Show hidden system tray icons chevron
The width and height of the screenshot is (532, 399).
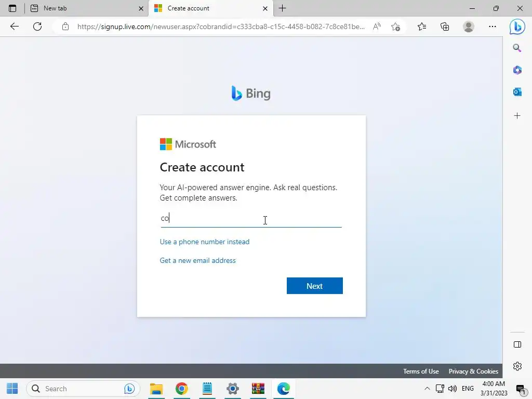[x=427, y=389]
